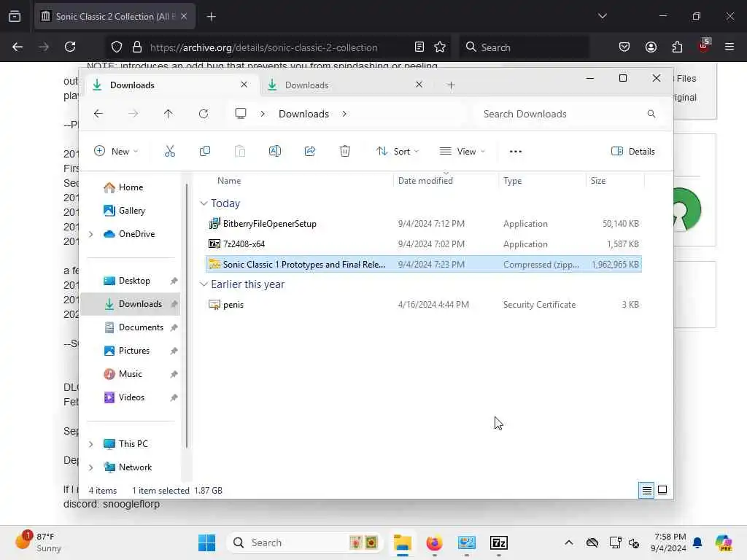Add a new Explorer tab
The width and height of the screenshot is (747, 560).
tap(451, 85)
